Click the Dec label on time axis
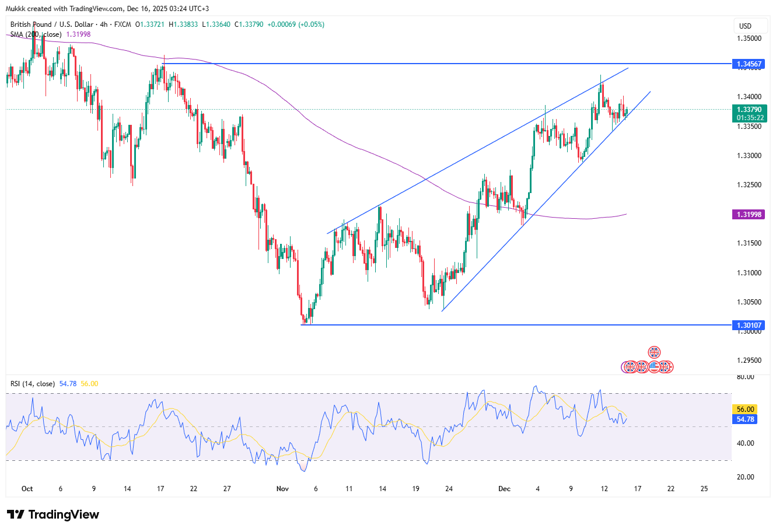Image resolution: width=776 pixels, height=532 pixels. (x=505, y=489)
